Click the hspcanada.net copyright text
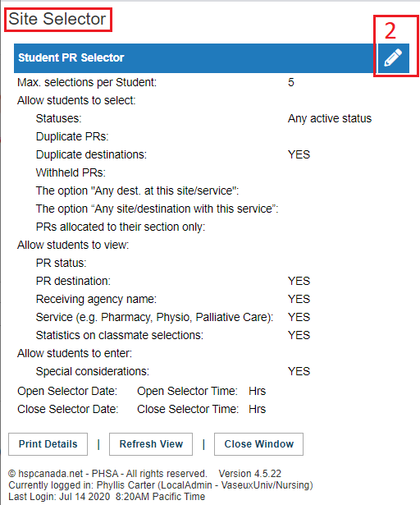The height and width of the screenshot is (505, 420). [107, 474]
